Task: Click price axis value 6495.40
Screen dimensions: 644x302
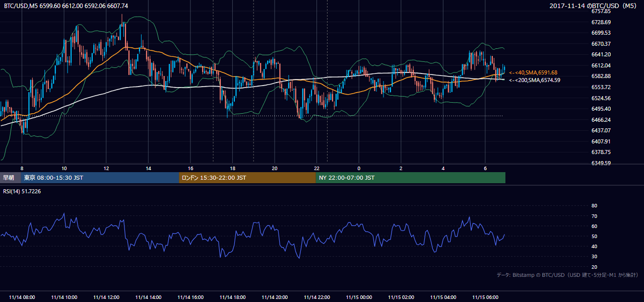Action: (x=601, y=109)
